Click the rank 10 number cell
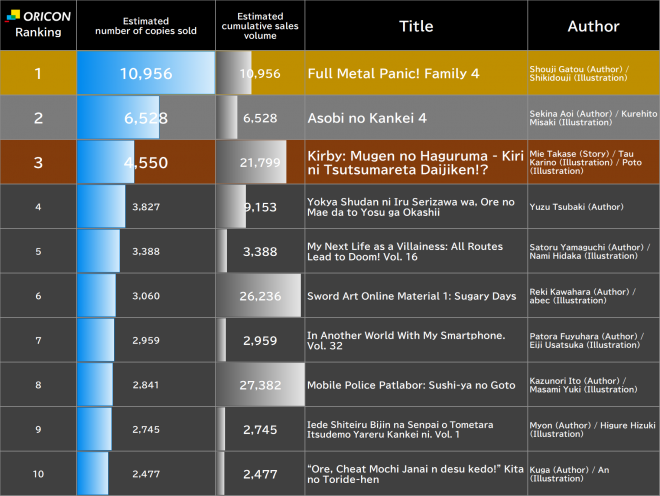This screenshot has width=660, height=496. (38, 474)
